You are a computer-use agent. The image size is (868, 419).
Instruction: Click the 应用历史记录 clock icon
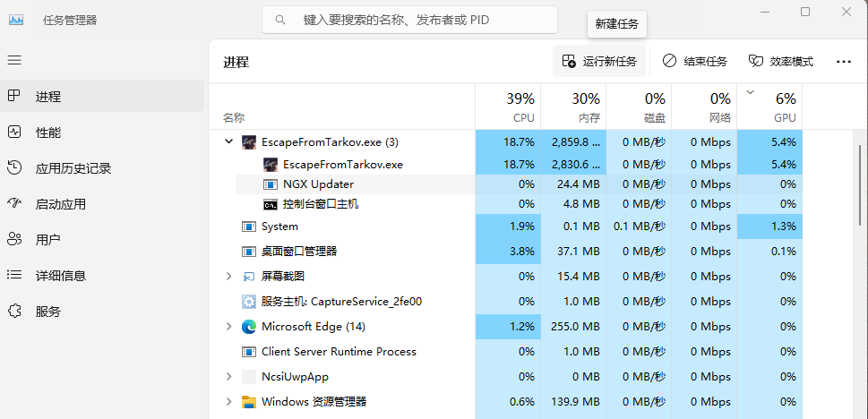point(14,167)
